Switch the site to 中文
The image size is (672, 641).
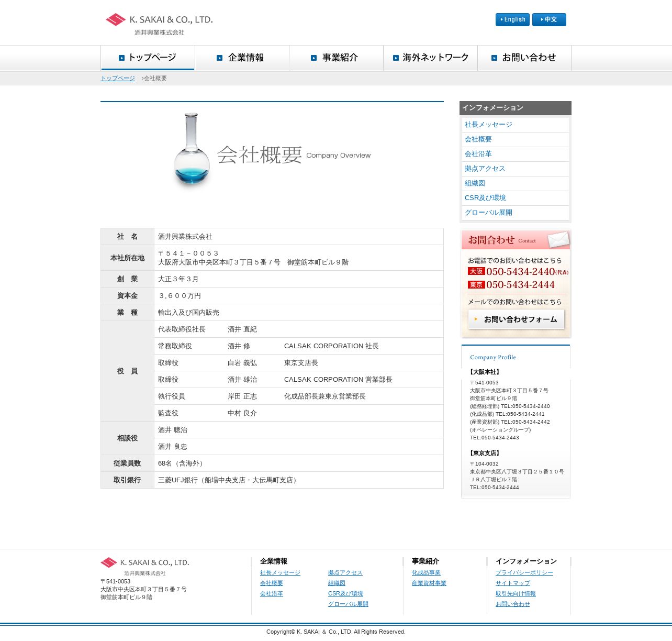(x=549, y=19)
